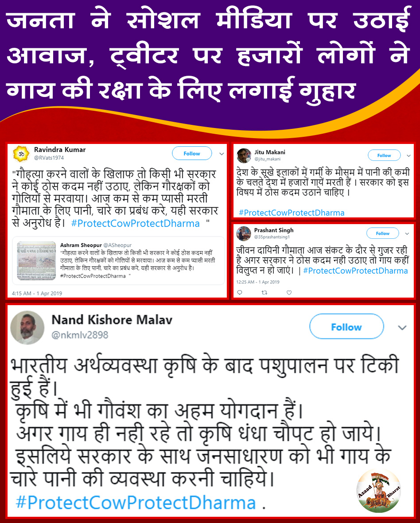Open quoted Ashram Sheopur tweet thumbnail
Image resolution: width=420 pixels, height=523 pixels.
pyautogui.click(x=36, y=260)
